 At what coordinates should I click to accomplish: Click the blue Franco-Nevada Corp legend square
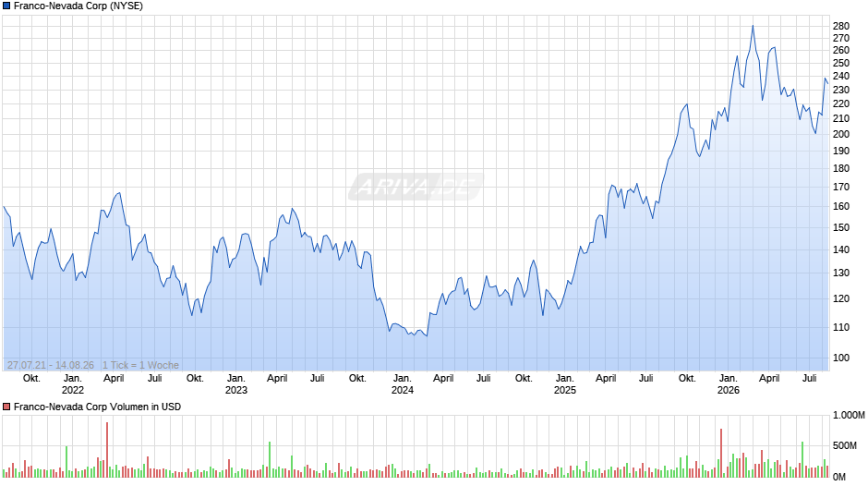point(6,6)
